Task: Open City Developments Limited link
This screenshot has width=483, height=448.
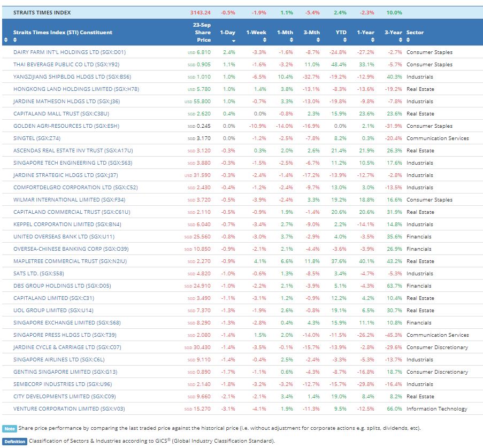Action: pyautogui.click(x=64, y=397)
